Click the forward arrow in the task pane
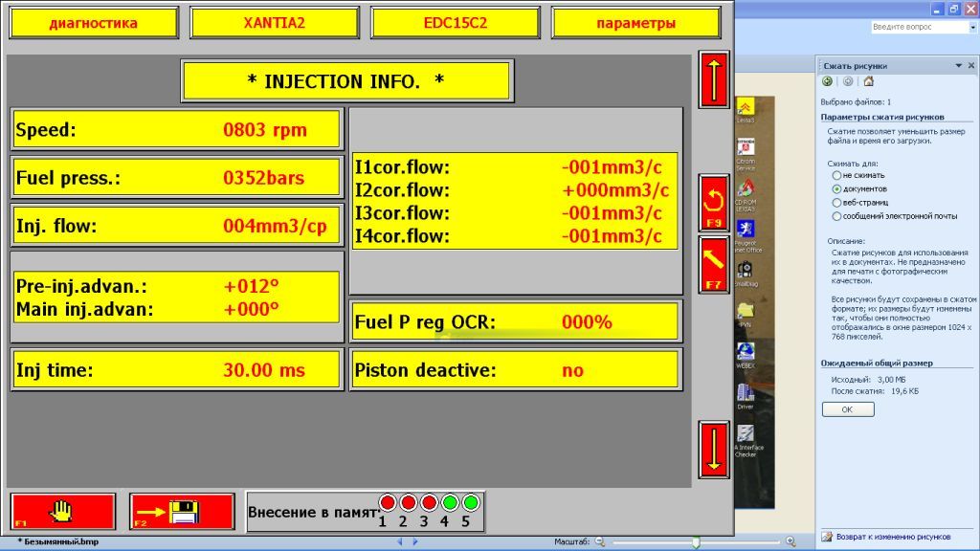The width and height of the screenshot is (980, 551). 848,81
